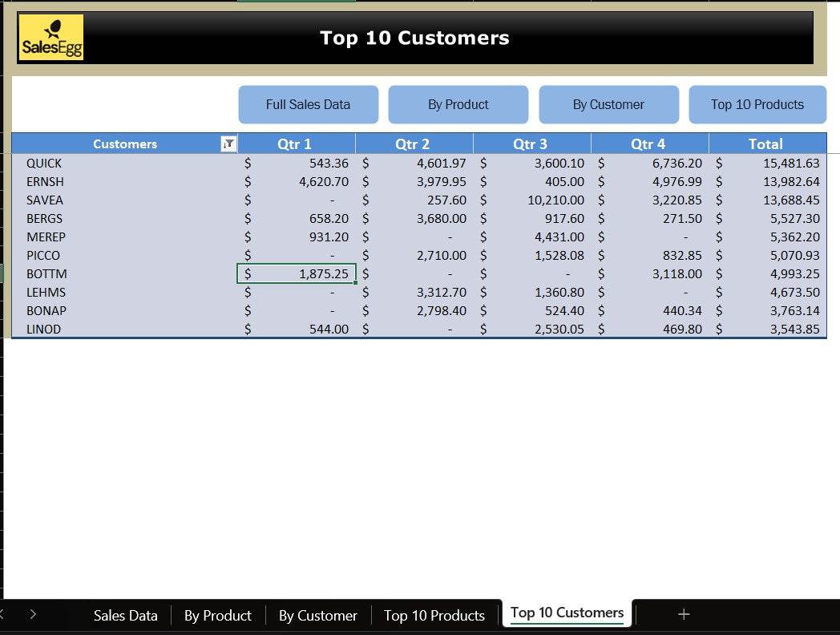Screen dimensions: 840x635
Task: Select the Top 10 Customers sheet tab
Action: [567, 613]
